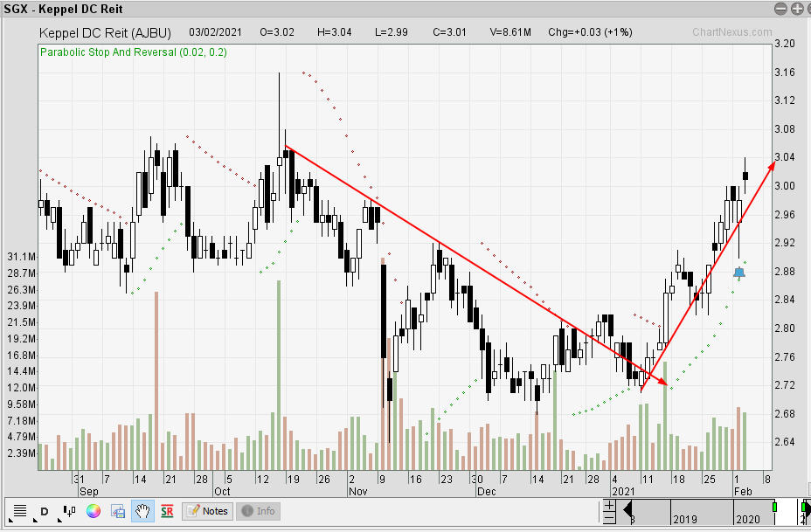Click the plus zoom icon in the timeline navigator

pos(609,506)
